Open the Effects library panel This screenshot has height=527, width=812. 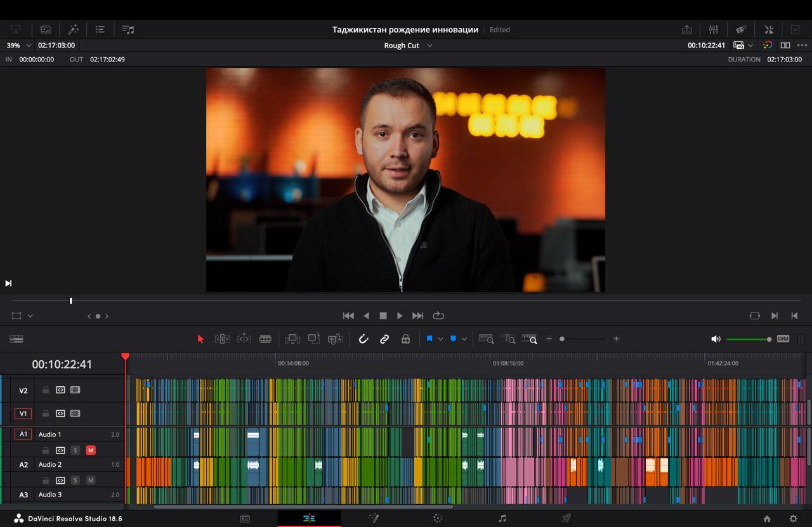tap(73, 29)
